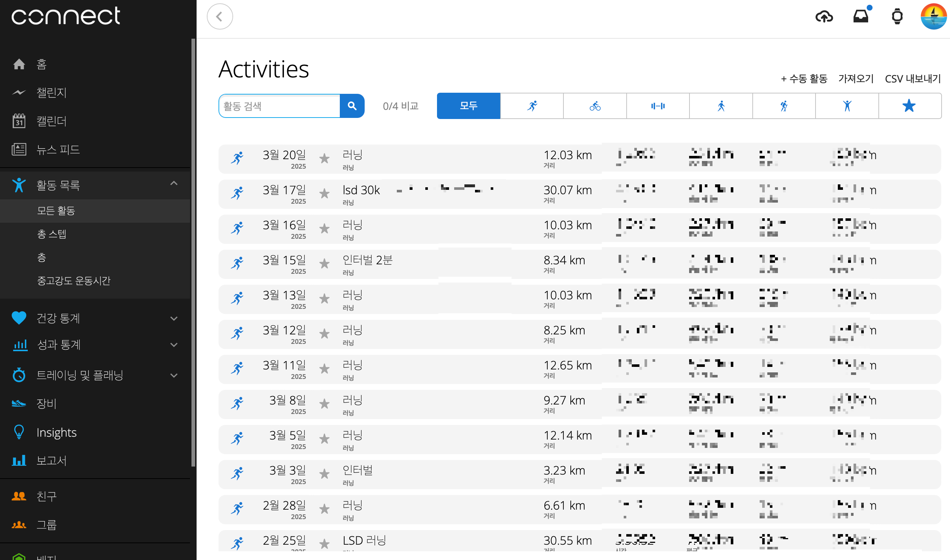Collapse the 활동 목록 sidebar section

click(x=174, y=184)
